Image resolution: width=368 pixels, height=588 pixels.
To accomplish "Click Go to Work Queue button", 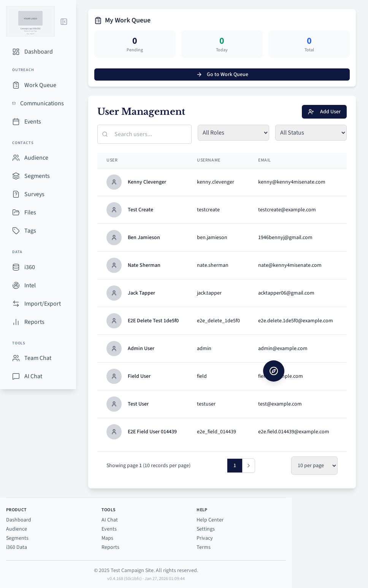I will point(222,74).
